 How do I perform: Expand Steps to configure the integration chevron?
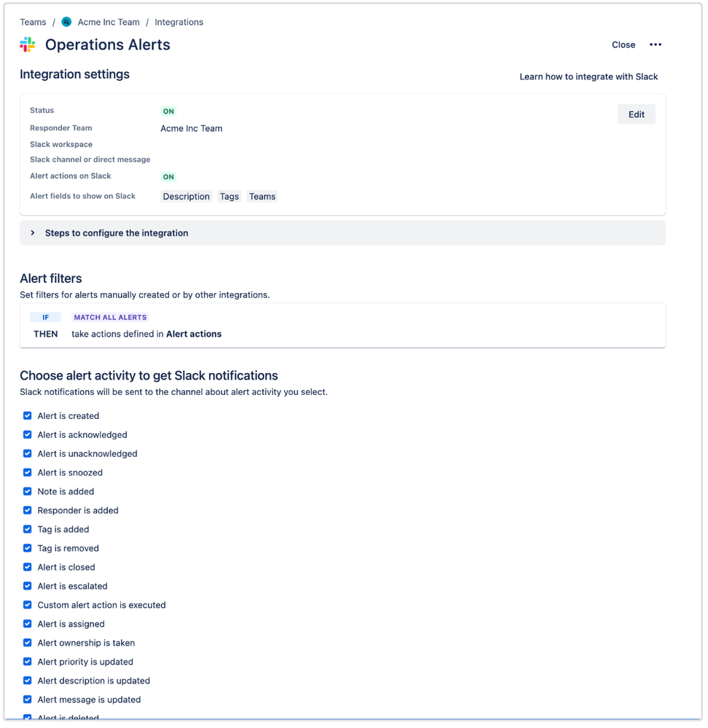tap(33, 232)
